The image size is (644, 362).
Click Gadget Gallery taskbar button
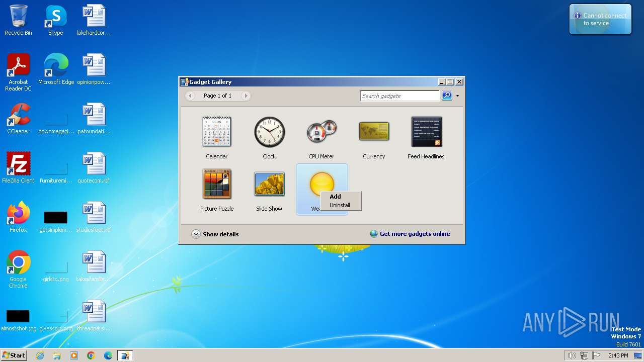click(x=125, y=355)
